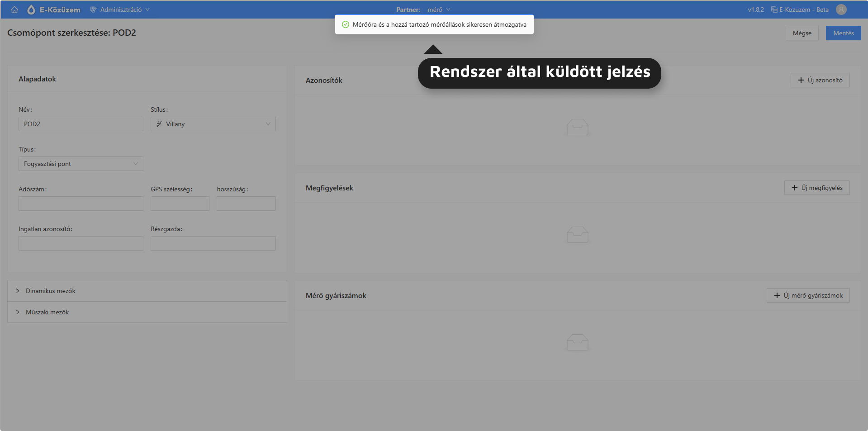The image size is (868, 431).
Task: Click the green success check icon in notification
Action: click(346, 24)
